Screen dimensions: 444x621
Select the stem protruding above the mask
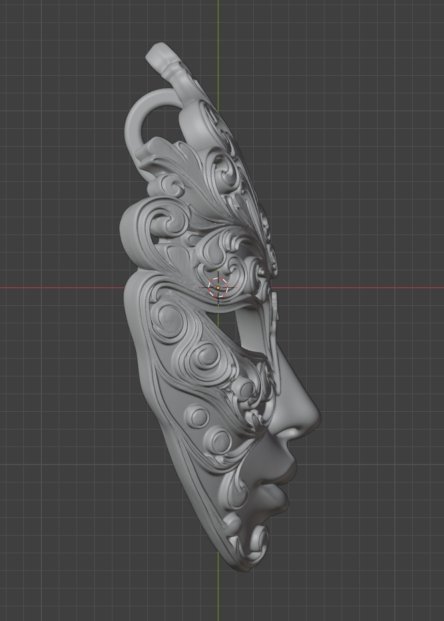(166, 63)
